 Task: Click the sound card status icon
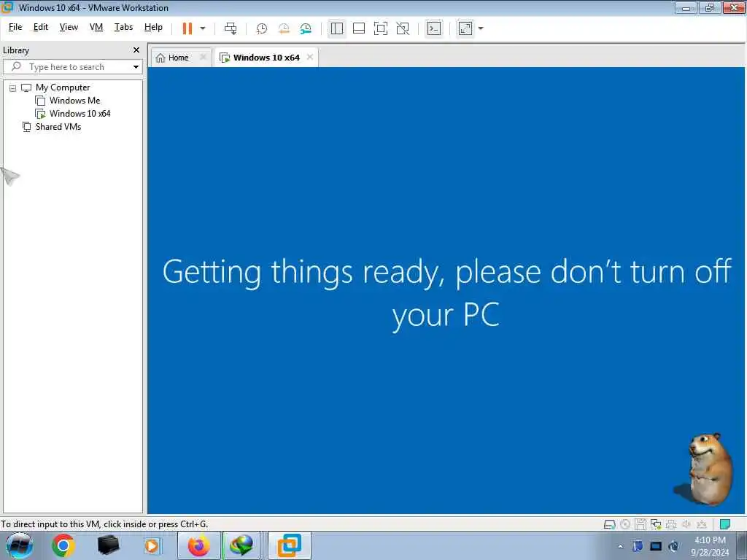pos(686,524)
